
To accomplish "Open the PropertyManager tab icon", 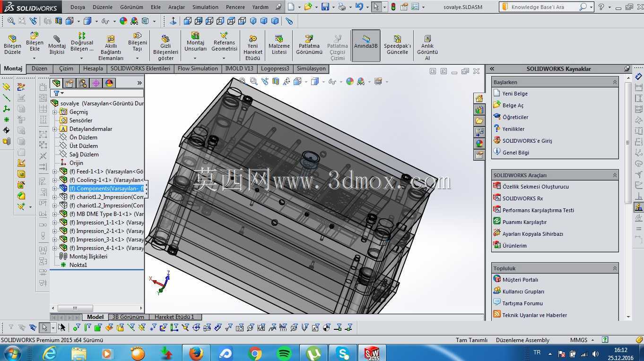I will [x=70, y=83].
